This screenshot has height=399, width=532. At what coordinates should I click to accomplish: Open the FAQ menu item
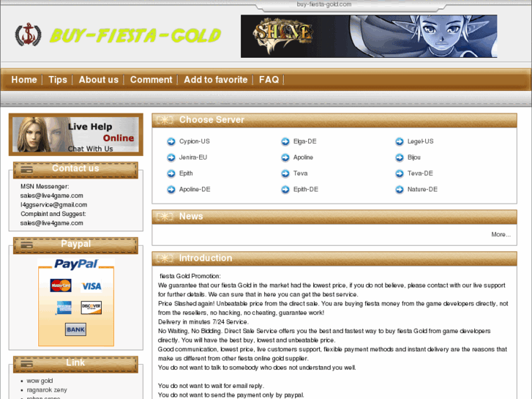(269, 80)
